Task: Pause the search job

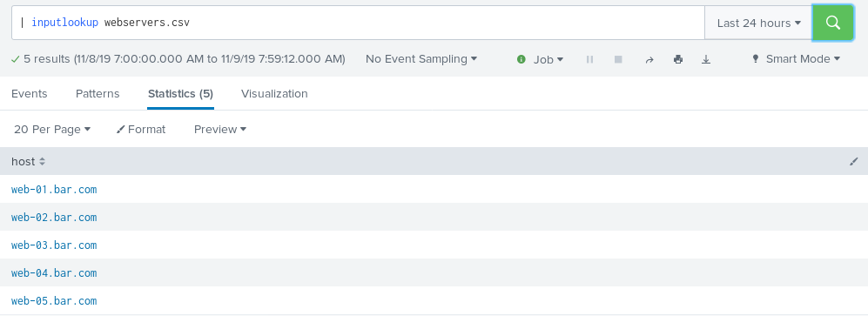Action: coord(589,59)
